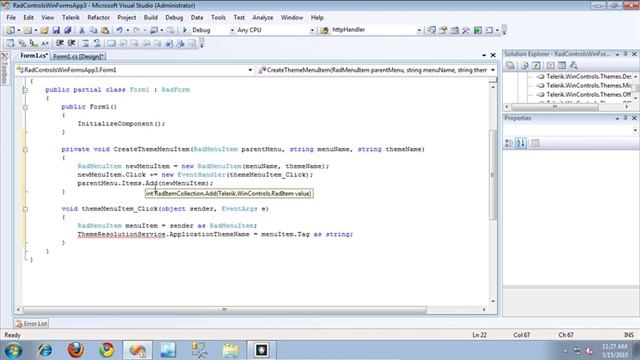Open the Error List tab
This screenshot has height=360, width=640.
coord(31,324)
